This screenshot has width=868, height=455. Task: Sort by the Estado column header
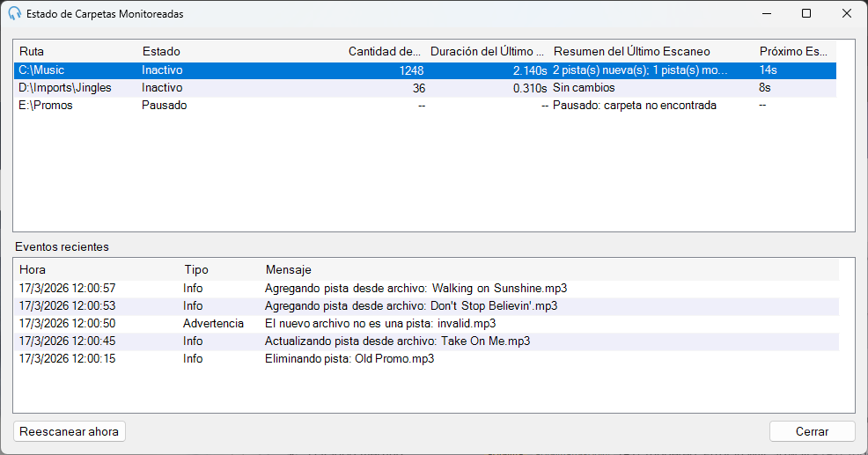point(161,51)
